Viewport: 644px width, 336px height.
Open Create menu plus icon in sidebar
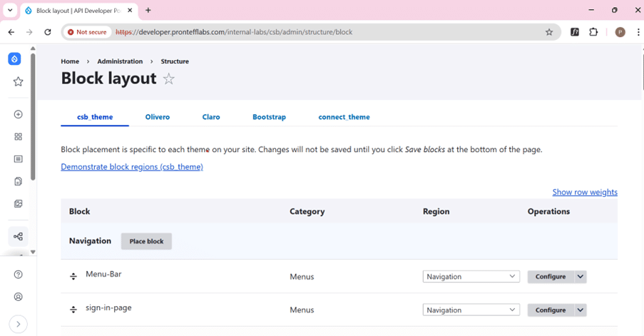[x=18, y=114]
